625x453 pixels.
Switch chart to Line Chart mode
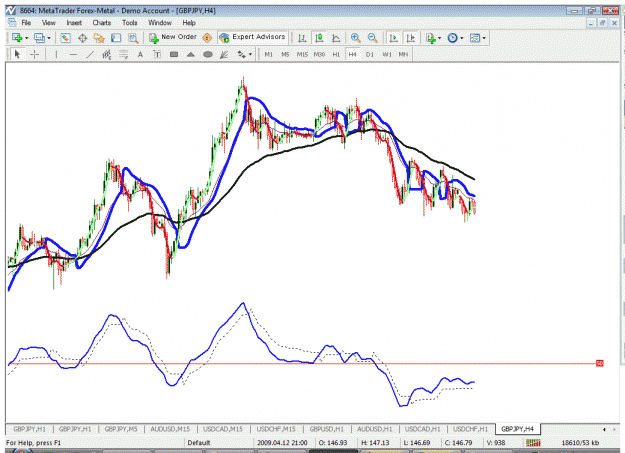point(336,38)
